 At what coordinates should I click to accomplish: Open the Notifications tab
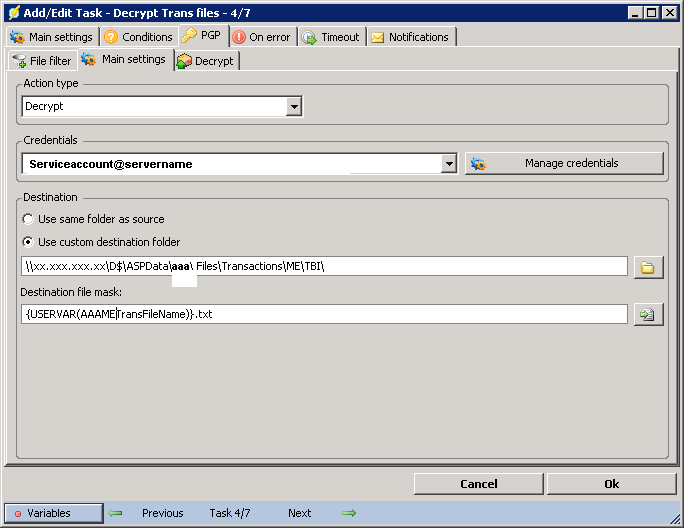tap(410, 37)
